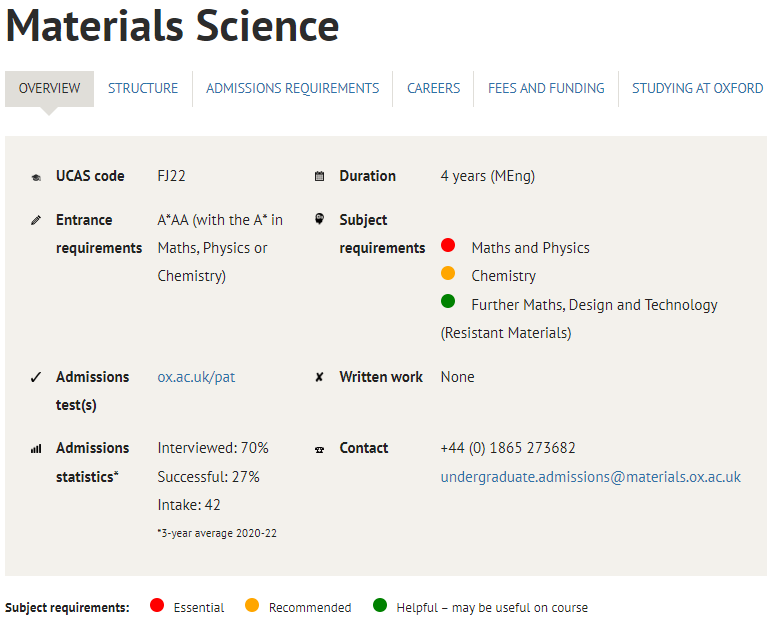Screen dimensions: 773x624
Task: Open the Structure tab
Action: [143, 88]
